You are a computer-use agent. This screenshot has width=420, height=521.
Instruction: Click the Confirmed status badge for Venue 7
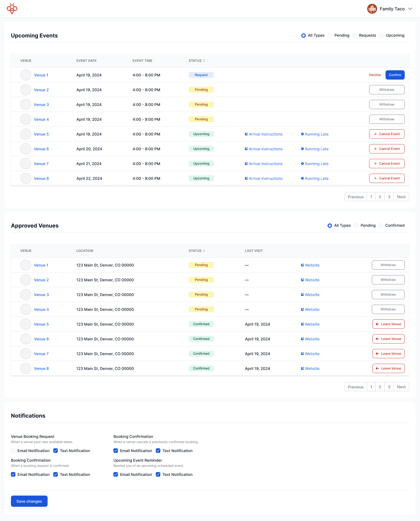click(x=201, y=354)
